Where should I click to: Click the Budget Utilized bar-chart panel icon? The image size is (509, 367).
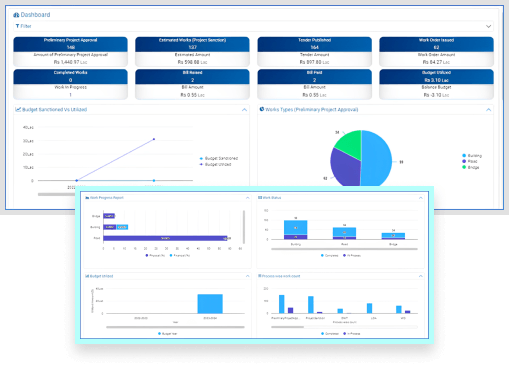87,276
